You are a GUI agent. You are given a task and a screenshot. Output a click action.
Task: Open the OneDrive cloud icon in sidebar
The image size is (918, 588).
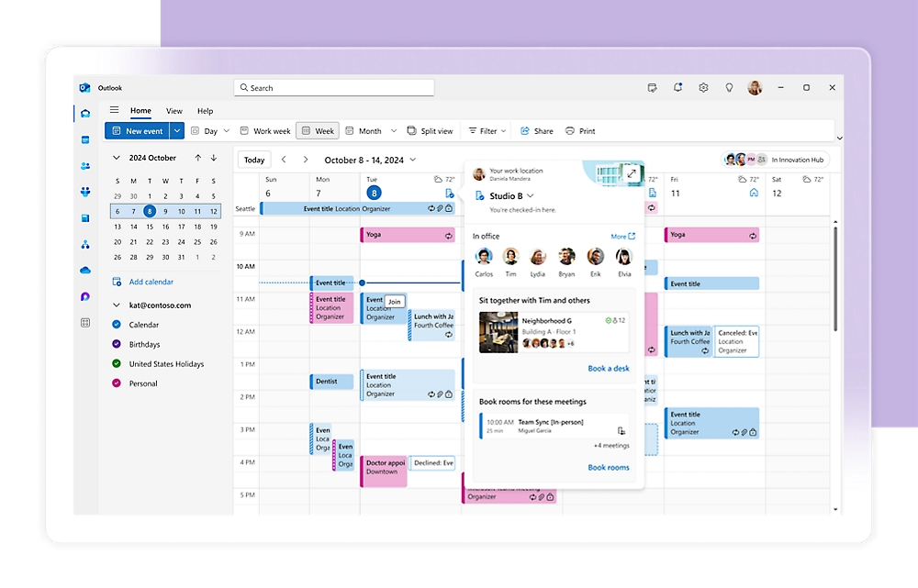85,271
